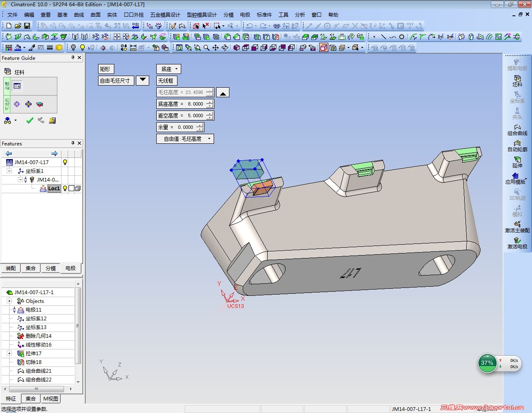Open the dropdown arrow beside the binoculars icon

coord(15,120)
